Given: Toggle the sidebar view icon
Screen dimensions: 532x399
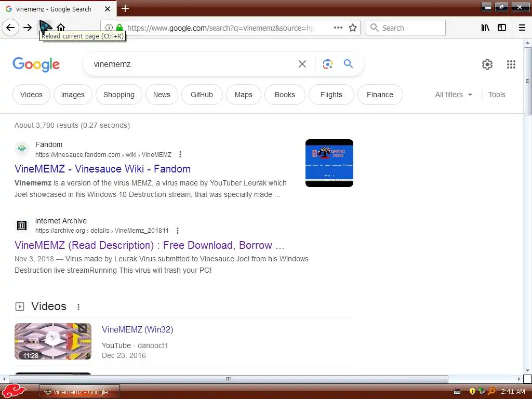Looking at the screenshot, I should point(502,28).
